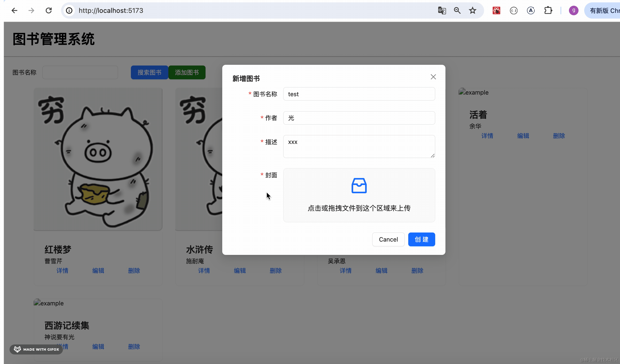Bookmark this page with the star icon
The height and width of the screenshot is (364, 620).
(x=472, y=10)
